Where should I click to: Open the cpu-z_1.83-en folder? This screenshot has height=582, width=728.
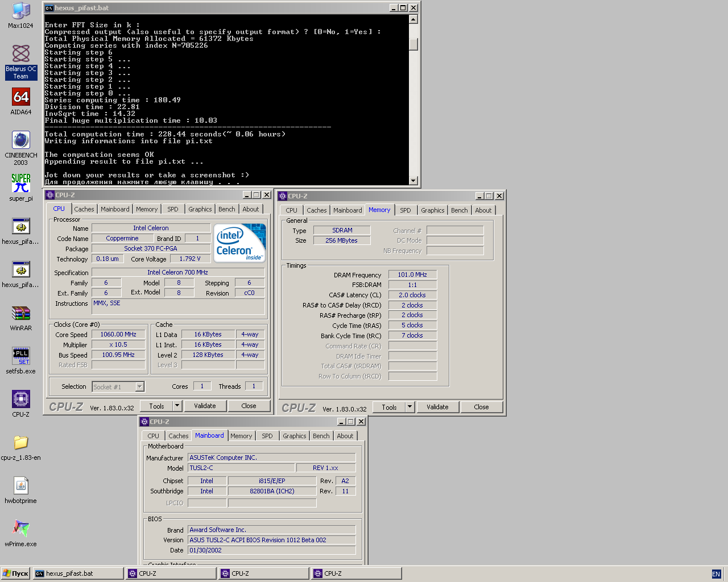(21, 447)
